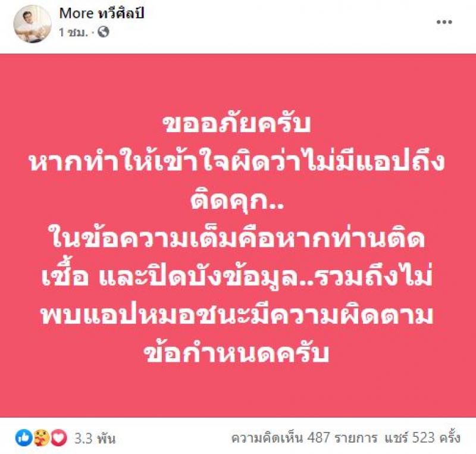Click the red Love heart reaction icon
The height and width of the screenshot is (454, 476).
point(58,438)
